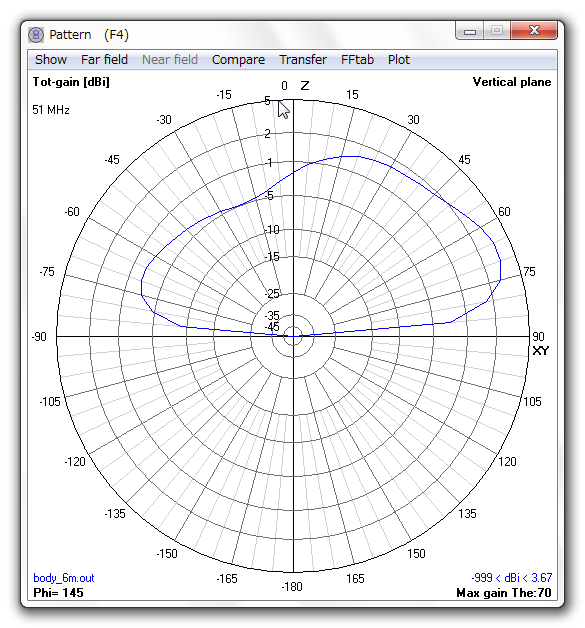Screen dimensions: 585x628
Task: Open the Show menu
Action: tap(51, 60)
